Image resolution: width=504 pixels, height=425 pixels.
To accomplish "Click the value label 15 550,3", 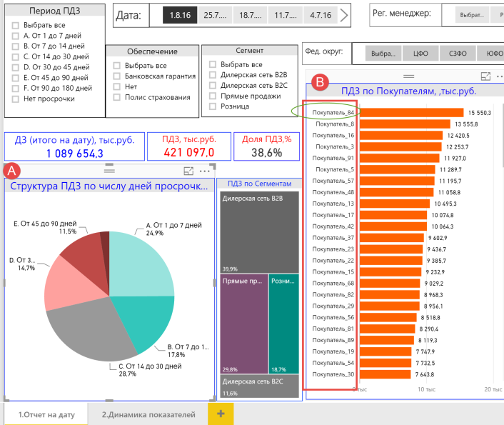I will (x=480, y=113).
